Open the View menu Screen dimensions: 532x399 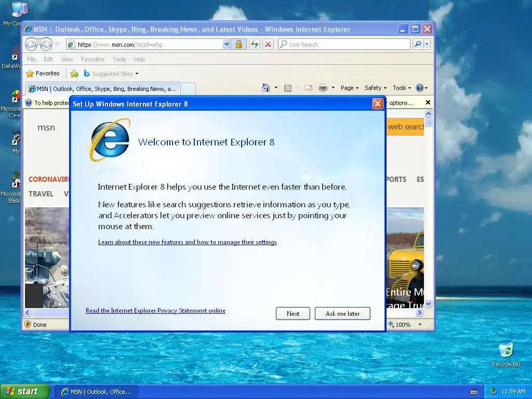point(67,59)
